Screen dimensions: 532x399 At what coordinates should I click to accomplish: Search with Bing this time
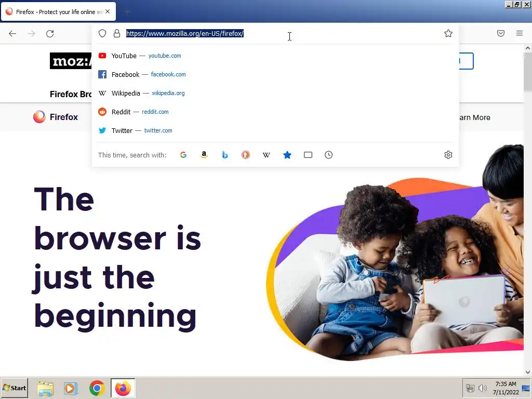(224, 155)
